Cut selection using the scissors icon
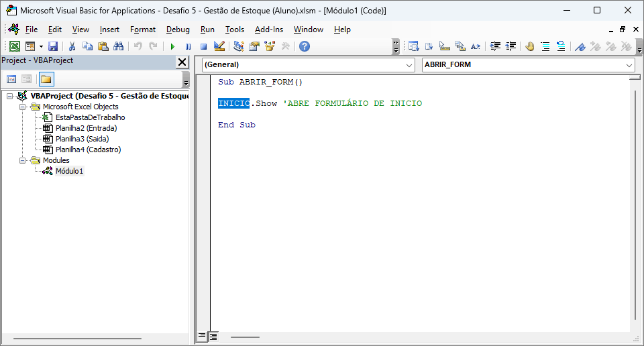Viewport: 644px width, 346px height. click(72, 46)
